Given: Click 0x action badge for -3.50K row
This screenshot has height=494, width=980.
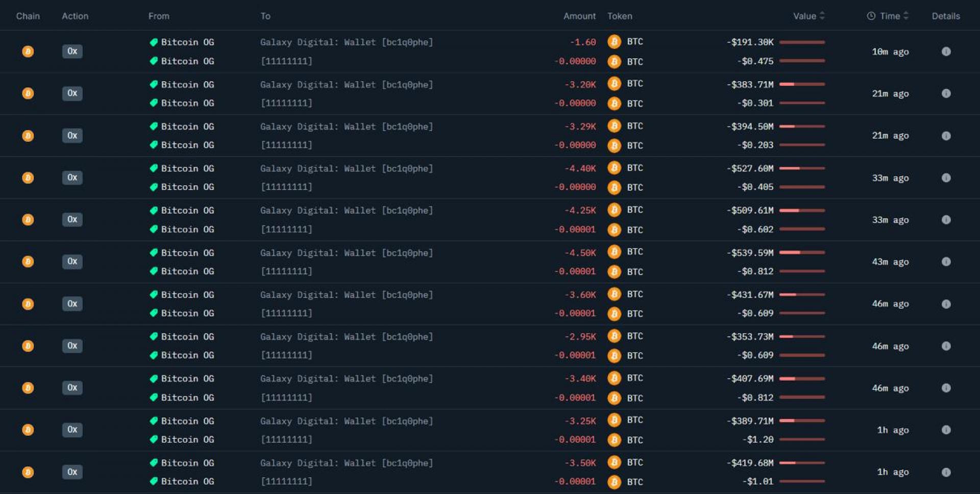Looking at the screenshot, I should pos(72,472).
